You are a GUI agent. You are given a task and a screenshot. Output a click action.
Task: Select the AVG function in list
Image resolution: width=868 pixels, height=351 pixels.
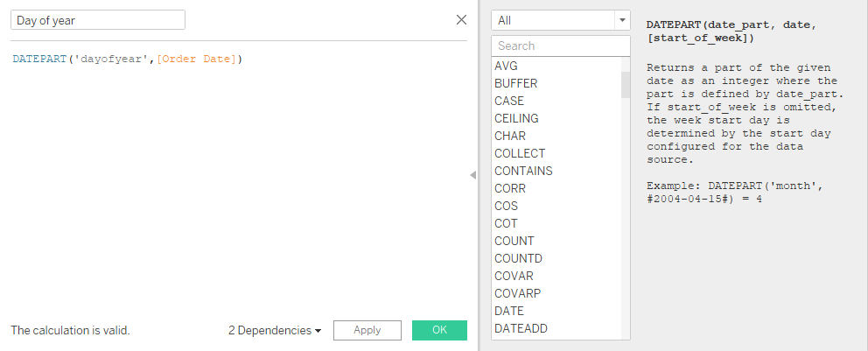click(507, 66)
